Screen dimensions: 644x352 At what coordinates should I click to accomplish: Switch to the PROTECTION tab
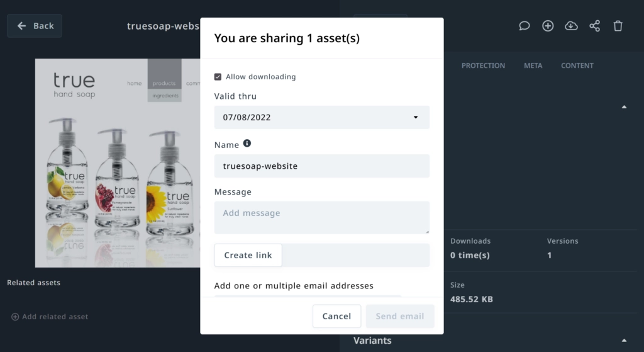tap(483, 65)
